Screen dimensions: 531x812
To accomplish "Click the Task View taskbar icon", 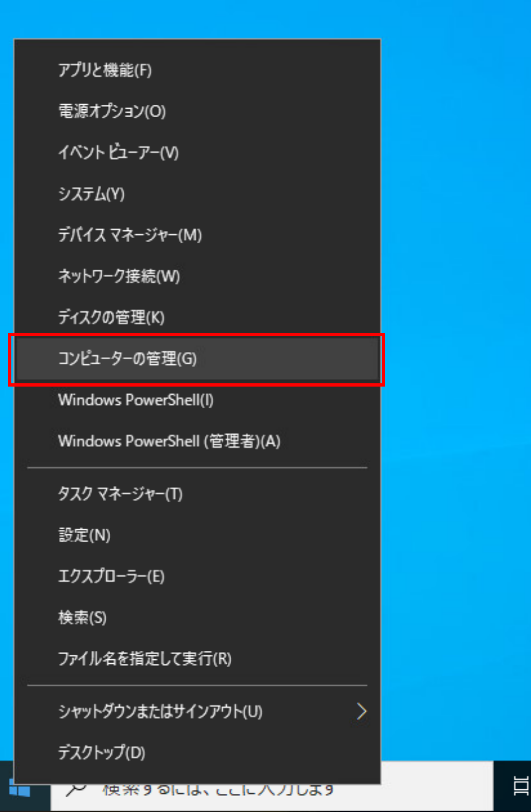I will [521, 786].
